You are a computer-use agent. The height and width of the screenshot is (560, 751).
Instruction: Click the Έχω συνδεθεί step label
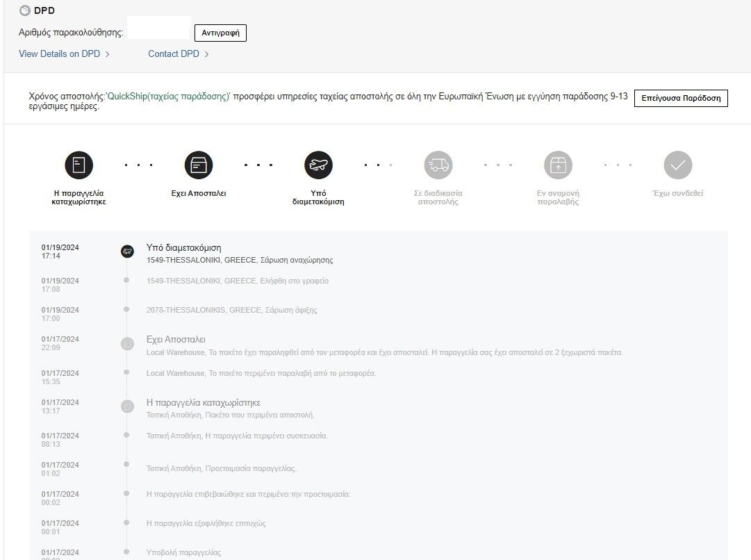[678, 194]
